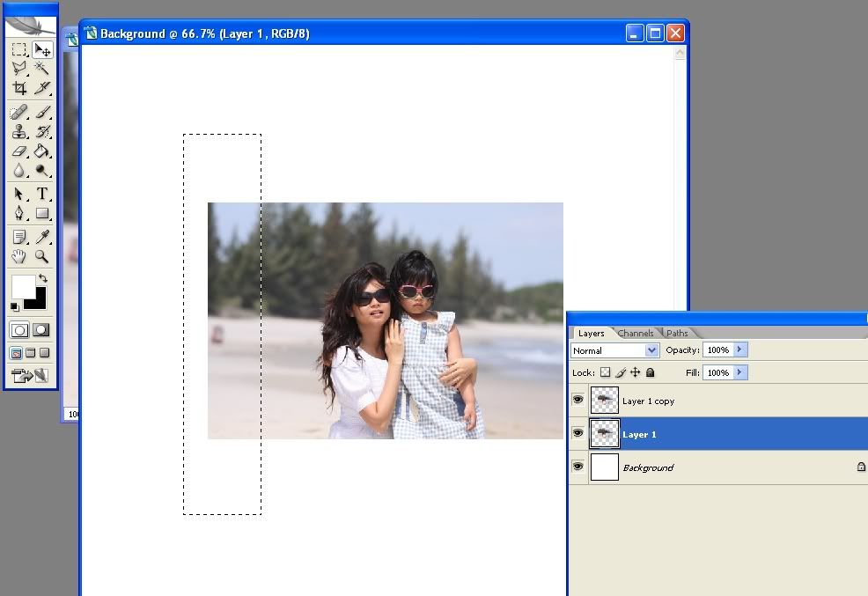This screenshot has height=596, width=868.
Task: Activate the Horizontal Type tool
Action: (41, 194)
